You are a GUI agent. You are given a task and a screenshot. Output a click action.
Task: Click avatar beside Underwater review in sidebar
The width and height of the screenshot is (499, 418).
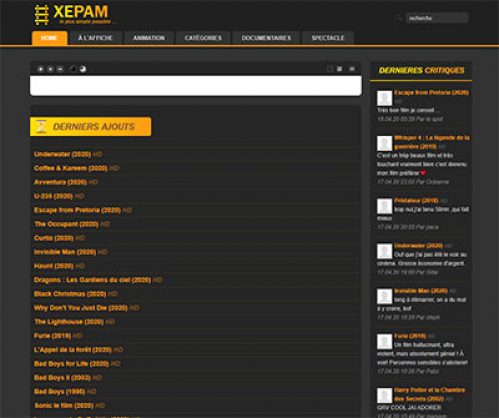[384, 251]
